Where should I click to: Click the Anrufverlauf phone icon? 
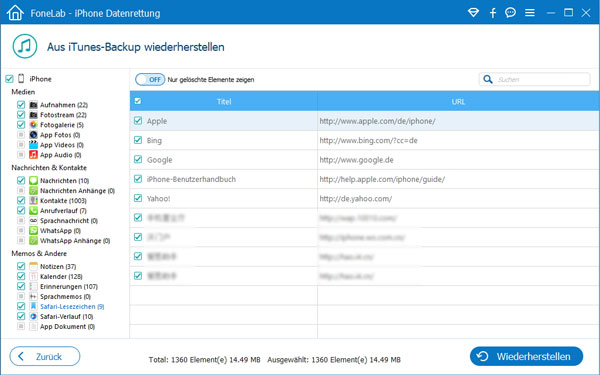[33, 210]
